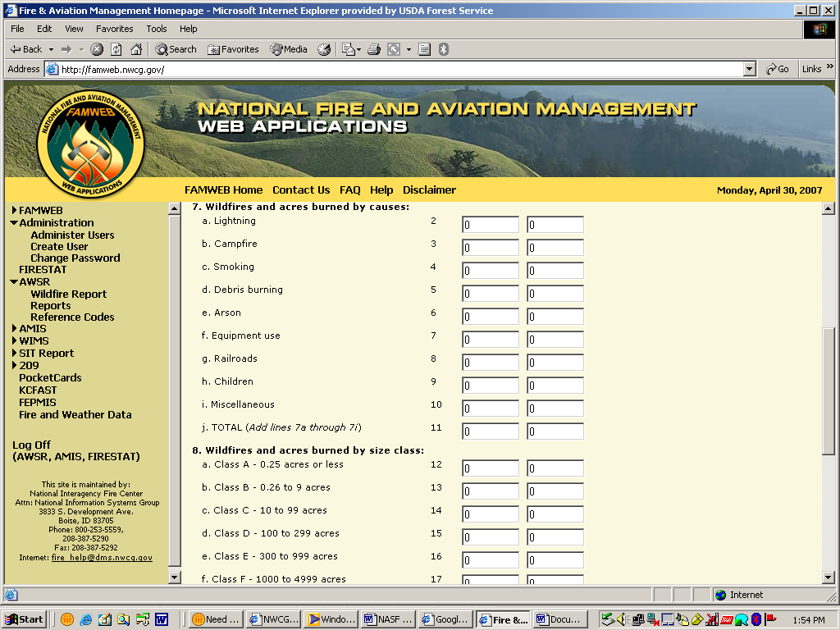
Task: Click the Bluetooth toolbar icon
Action: tap(443, 49)
